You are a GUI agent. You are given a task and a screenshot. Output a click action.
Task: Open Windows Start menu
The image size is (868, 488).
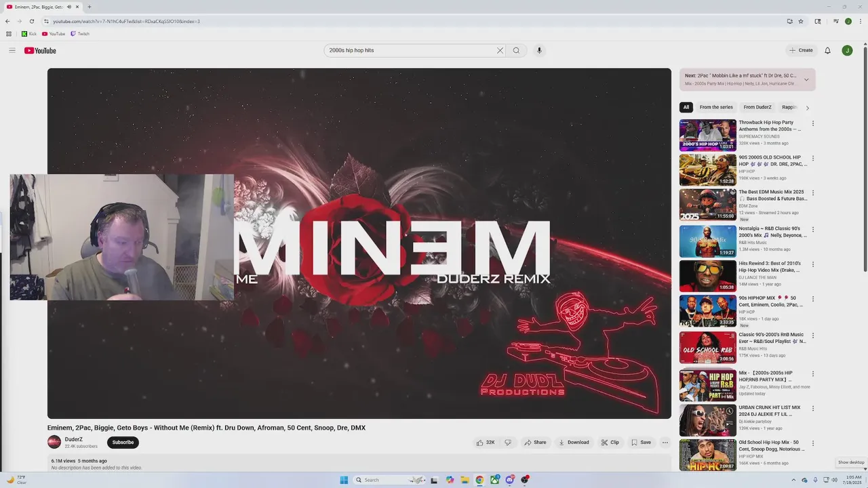coord(344,480)
